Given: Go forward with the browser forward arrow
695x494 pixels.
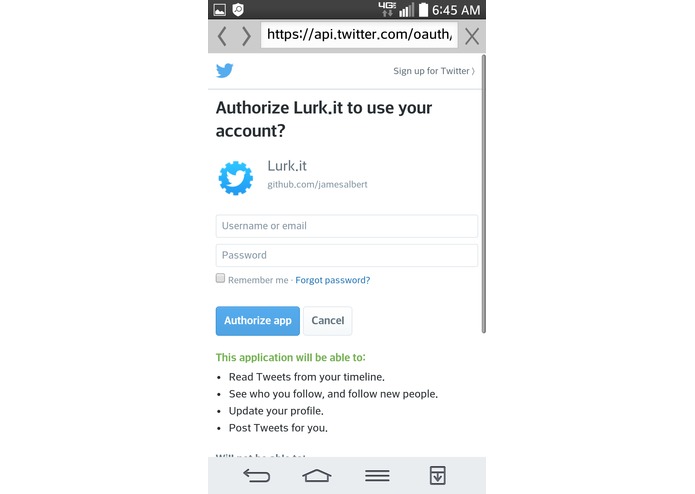Looking at the screenshot, I should 246,36.
